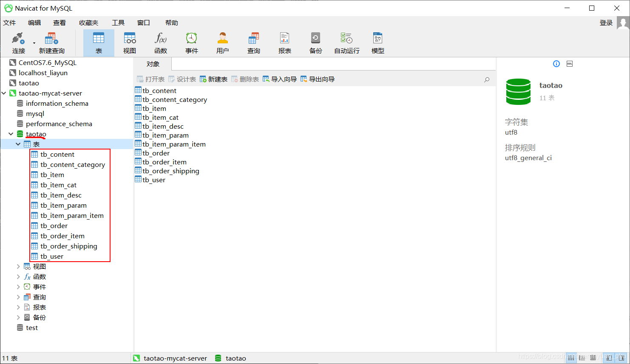Click the user avatar icon
The image size is (630, 364).
(x=623, y=23)
